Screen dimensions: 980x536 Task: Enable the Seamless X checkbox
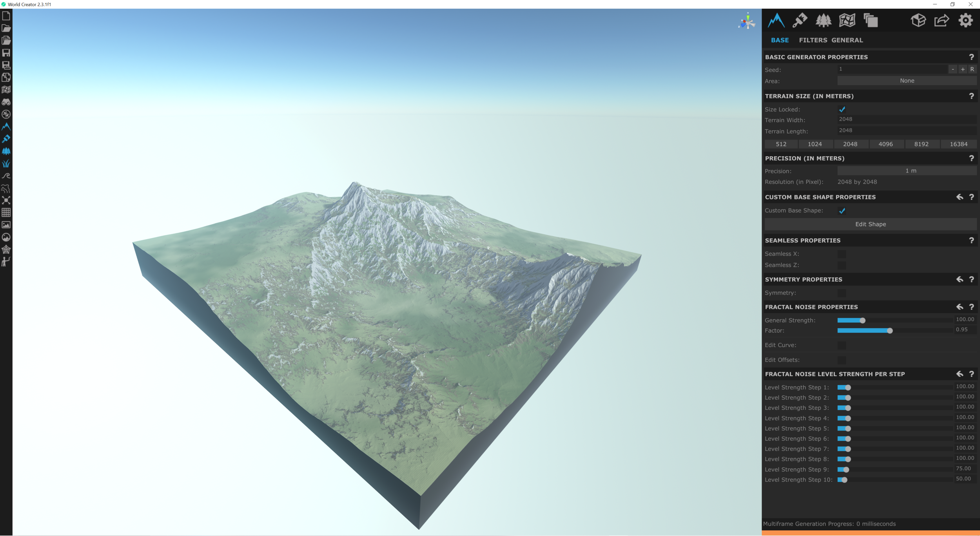[842, 254]
